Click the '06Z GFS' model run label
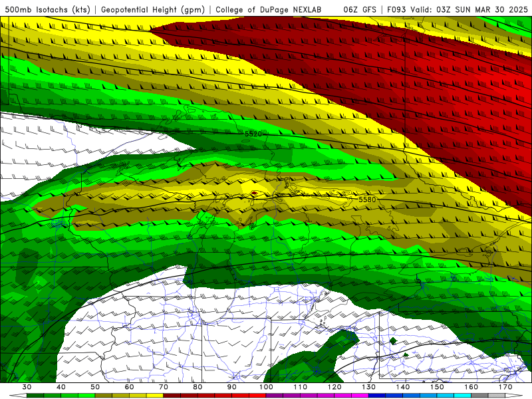 [x=360, y=10]
